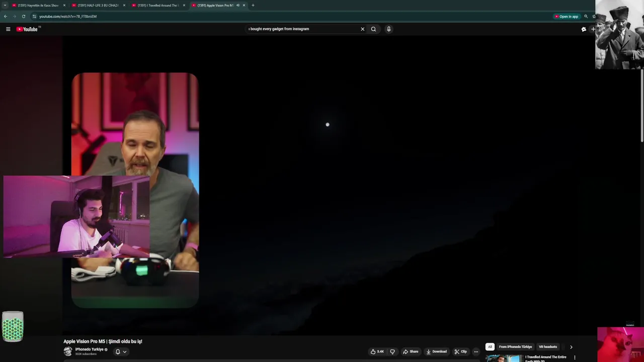This screenshot has width=644, height=362.
Task: Open more actions three-dot menu below video
Action: [x=476, y=351]
